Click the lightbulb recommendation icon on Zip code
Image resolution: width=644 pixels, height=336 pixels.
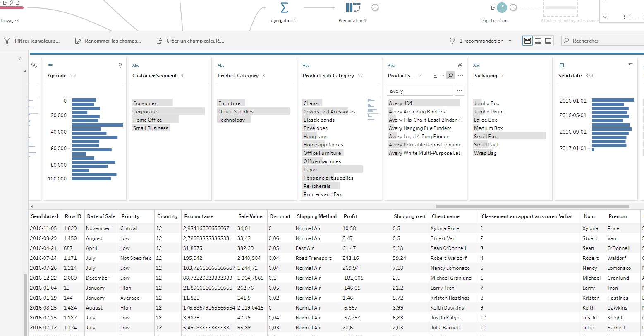tap(120, 65)
